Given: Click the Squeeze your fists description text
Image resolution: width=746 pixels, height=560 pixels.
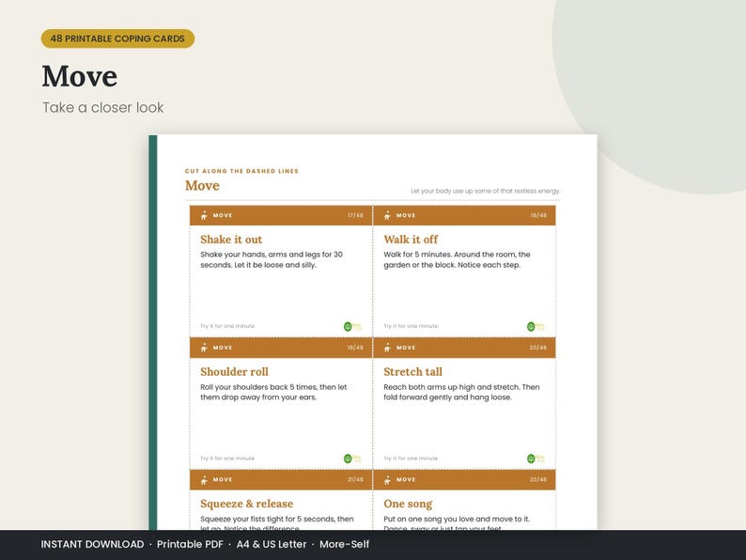Looking at the screenshot, I should click(277, 523).
